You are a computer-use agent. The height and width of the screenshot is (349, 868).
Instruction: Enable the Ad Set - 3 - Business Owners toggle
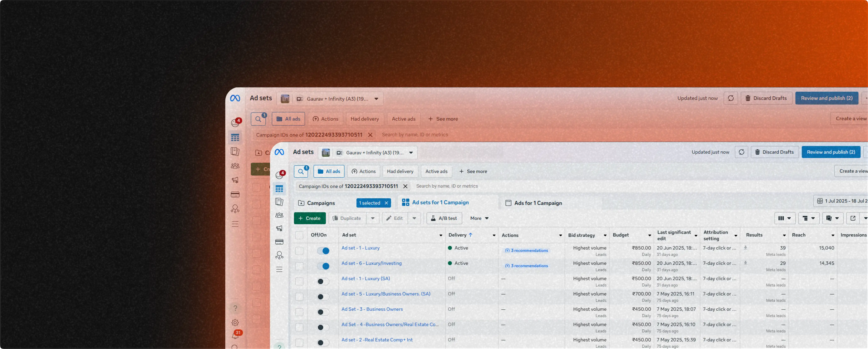coord(323,312)
